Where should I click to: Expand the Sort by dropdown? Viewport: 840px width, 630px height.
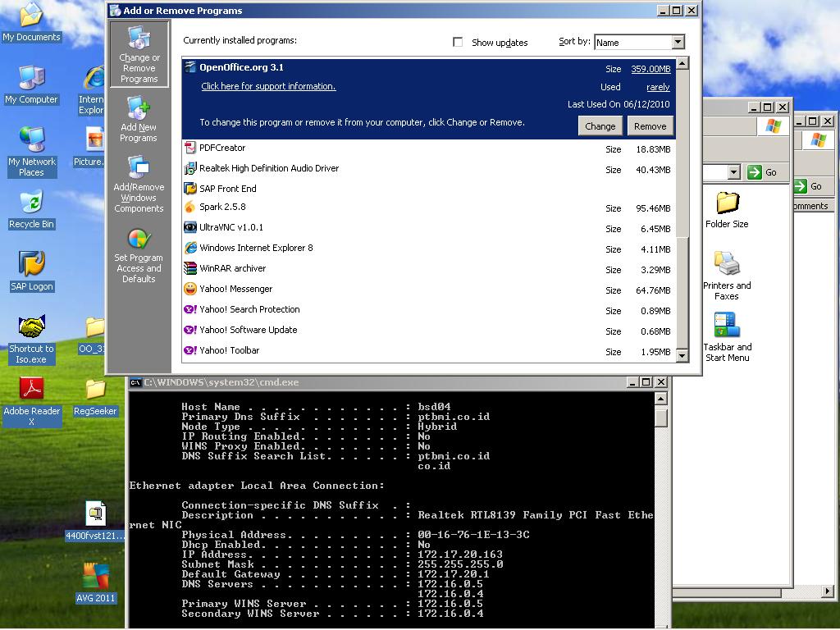pos(678,42)
